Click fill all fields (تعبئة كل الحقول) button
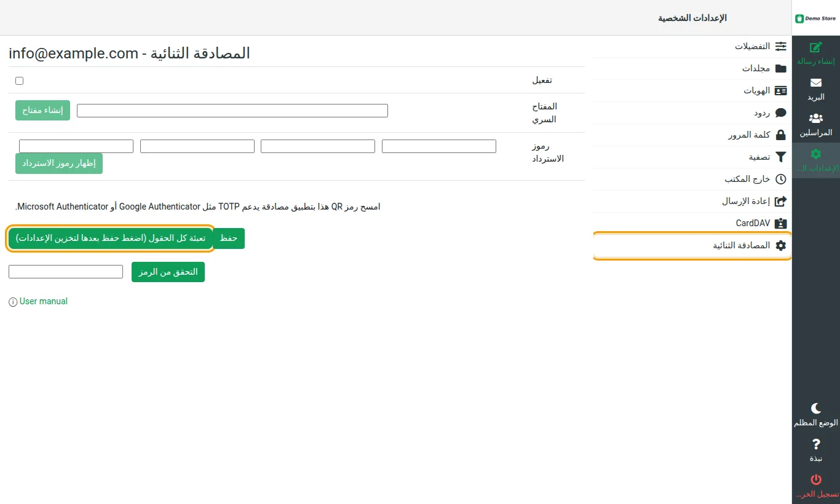 tap(111, 238)
